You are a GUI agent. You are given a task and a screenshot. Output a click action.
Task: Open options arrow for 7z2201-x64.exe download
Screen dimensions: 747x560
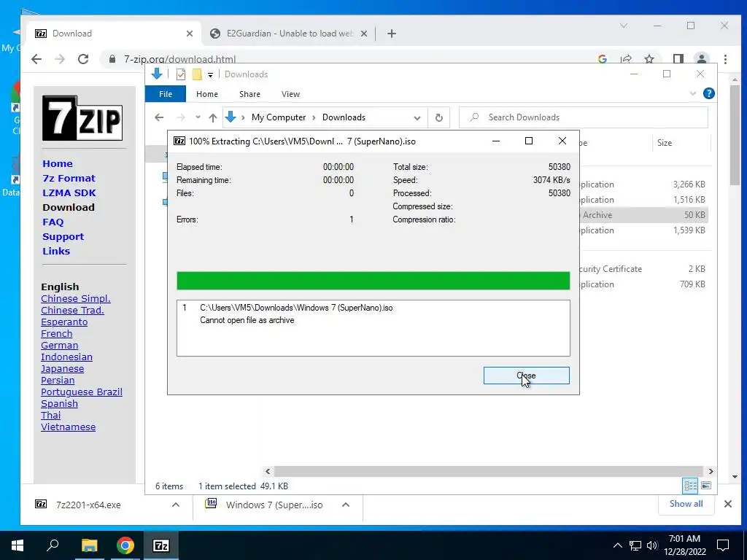(x=176, y=505)
